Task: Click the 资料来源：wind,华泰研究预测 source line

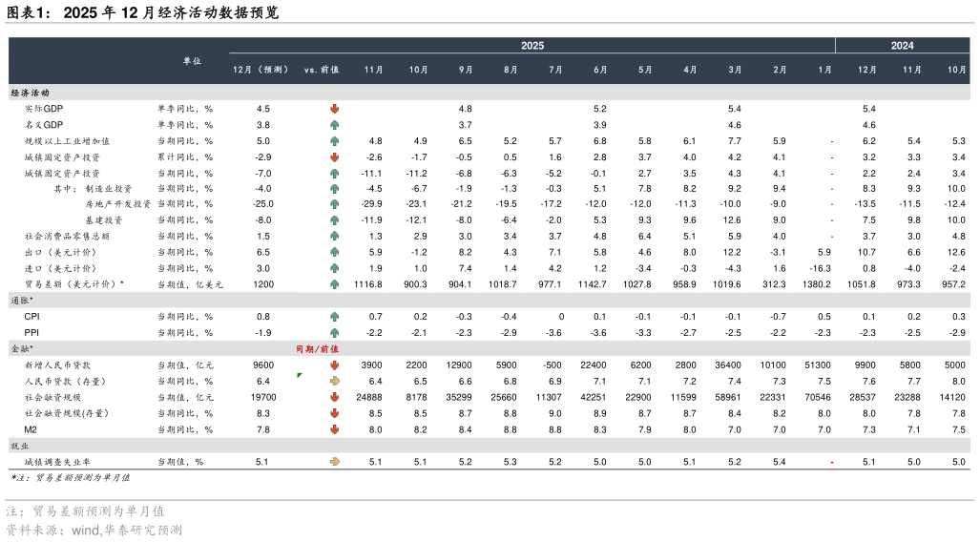Action: tap(94, 531)
